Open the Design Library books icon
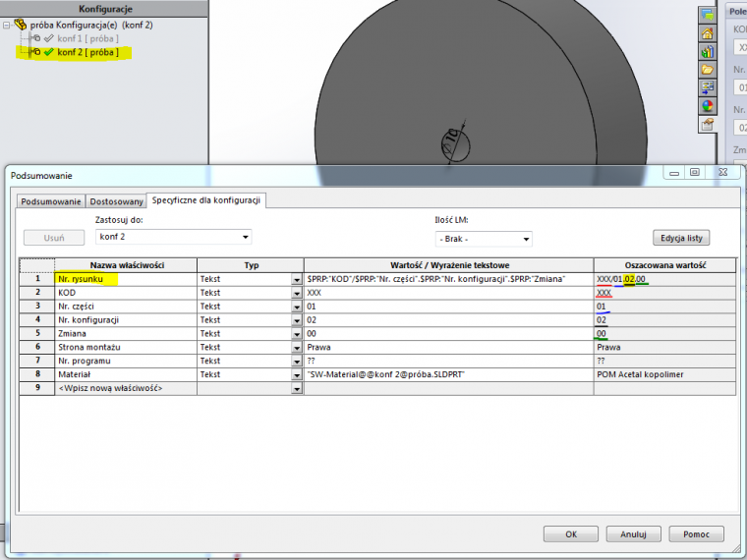Screen dimensions: 747x560 point(708,51)
